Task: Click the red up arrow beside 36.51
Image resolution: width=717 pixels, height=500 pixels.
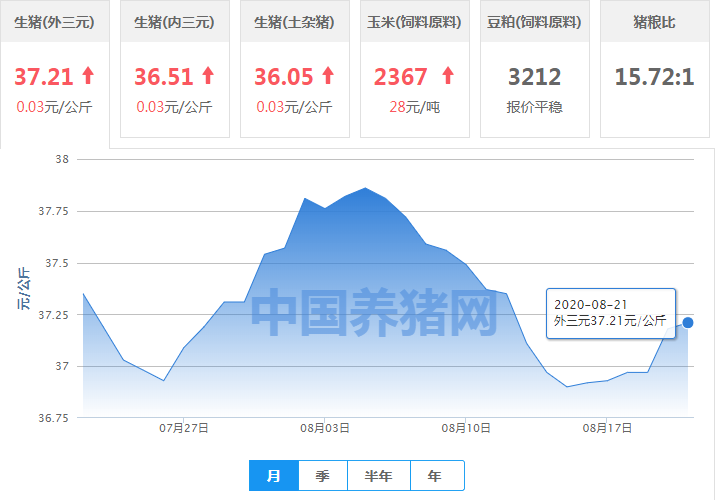Action: coord(208,75)
